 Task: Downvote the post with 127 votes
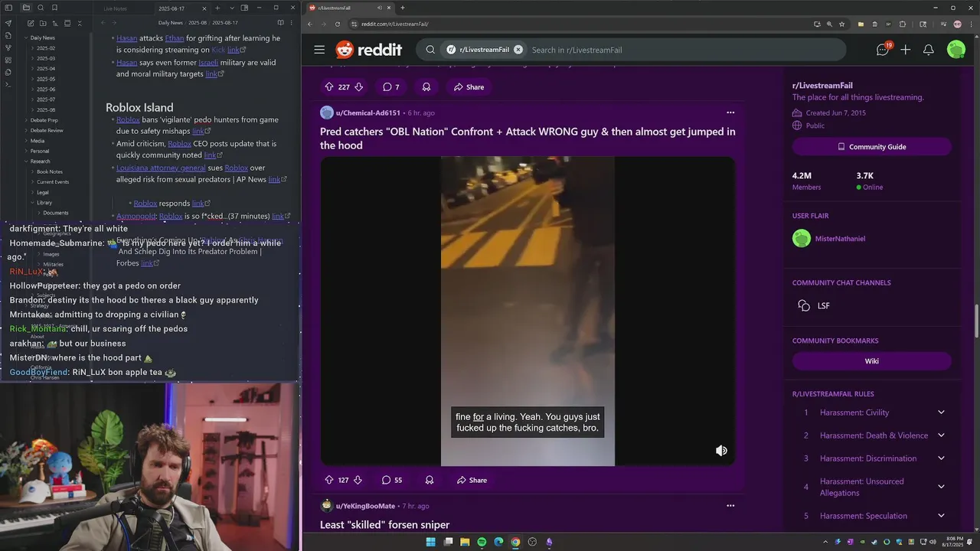[357, 481]
